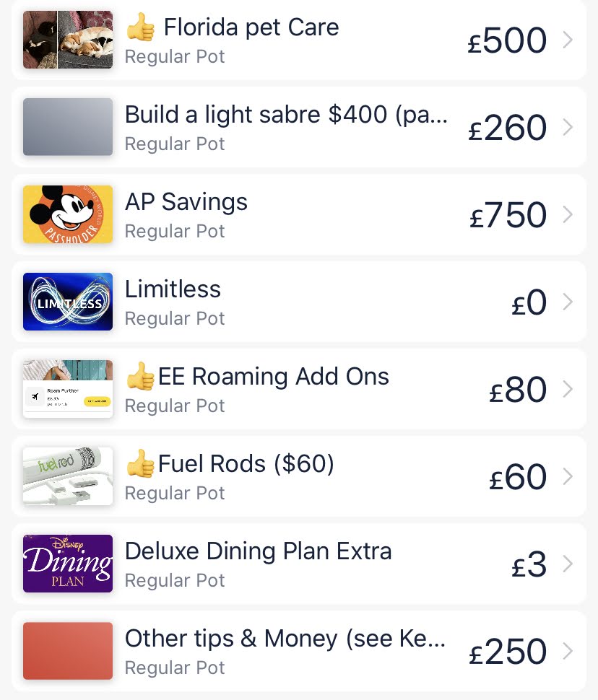
Task: Tap the EE Roam Further image
Action: (68, 389)
